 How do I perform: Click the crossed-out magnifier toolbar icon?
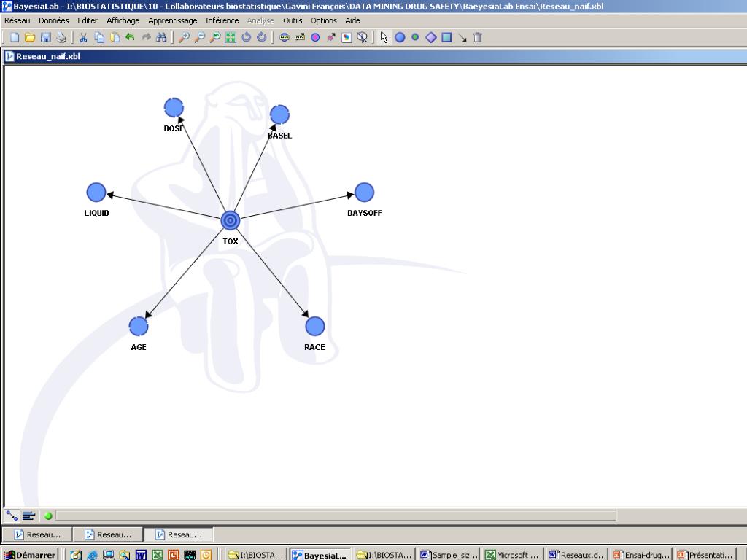[362, 37]
